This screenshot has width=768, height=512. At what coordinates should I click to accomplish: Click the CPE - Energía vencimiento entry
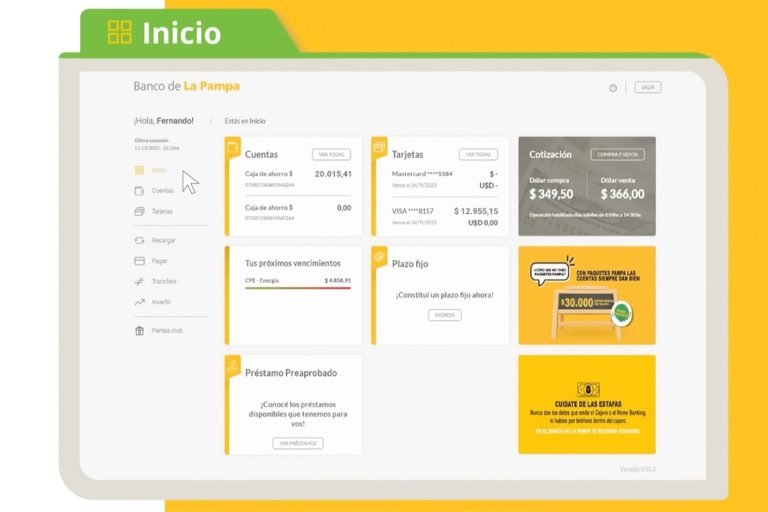[x=298, y=281]
